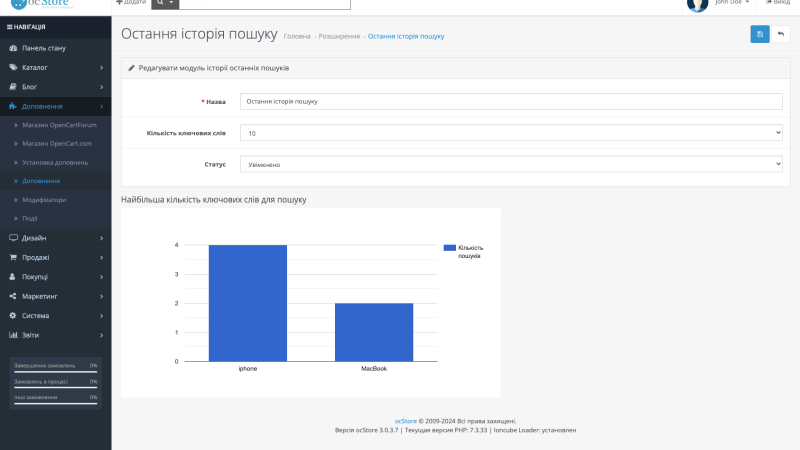Click the header search input field

pos(265,4)
